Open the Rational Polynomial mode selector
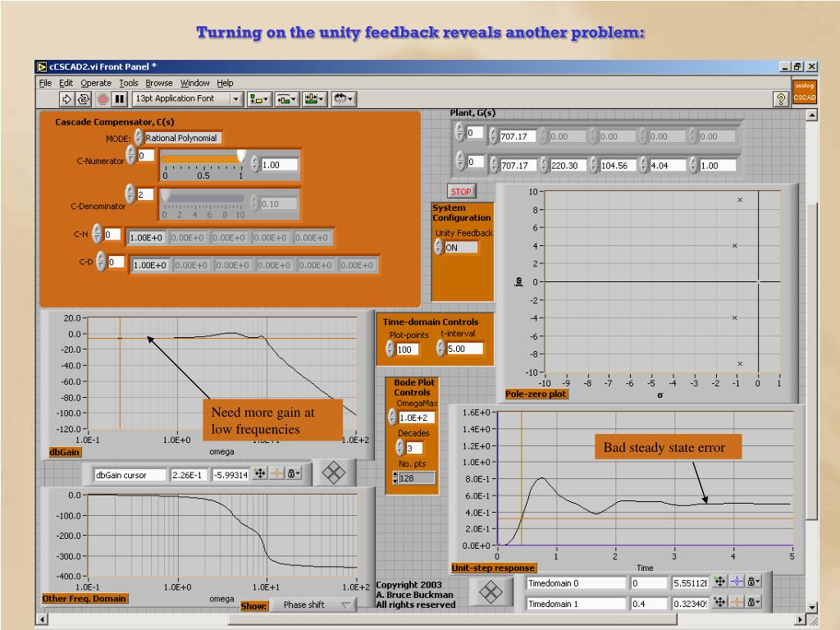The height and width of the screenshot is (630, 840). coord(182,138)
